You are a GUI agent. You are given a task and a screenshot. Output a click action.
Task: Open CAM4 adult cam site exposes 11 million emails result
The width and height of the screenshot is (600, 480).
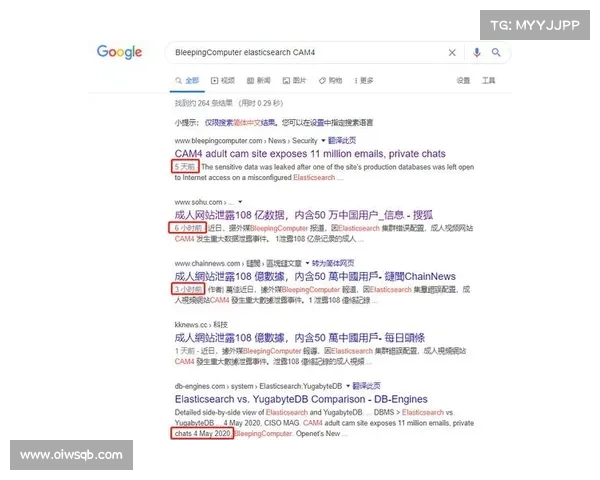click(x=310, y=153)
